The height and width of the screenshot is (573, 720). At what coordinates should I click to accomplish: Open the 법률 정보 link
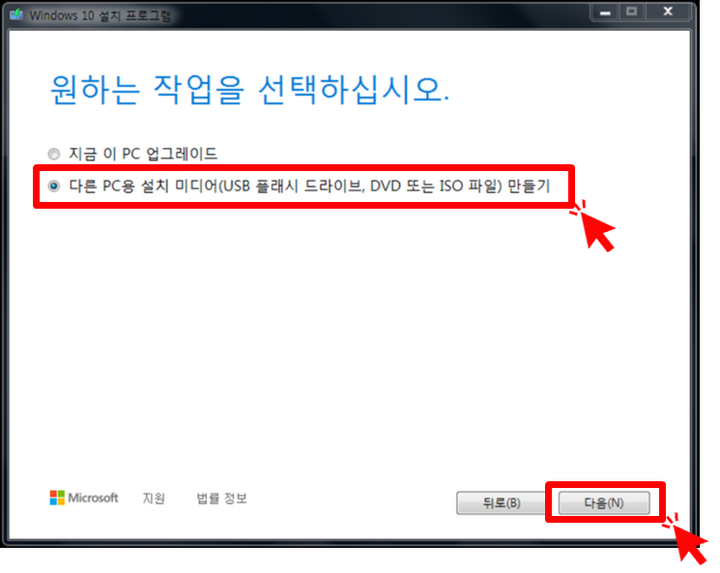pos(222,498)
